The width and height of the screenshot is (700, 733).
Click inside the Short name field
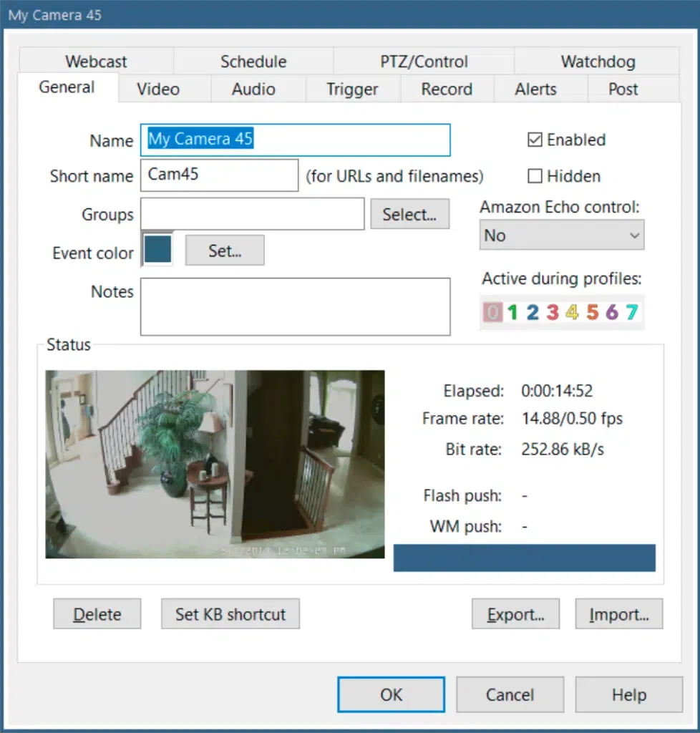click(219, 175)
